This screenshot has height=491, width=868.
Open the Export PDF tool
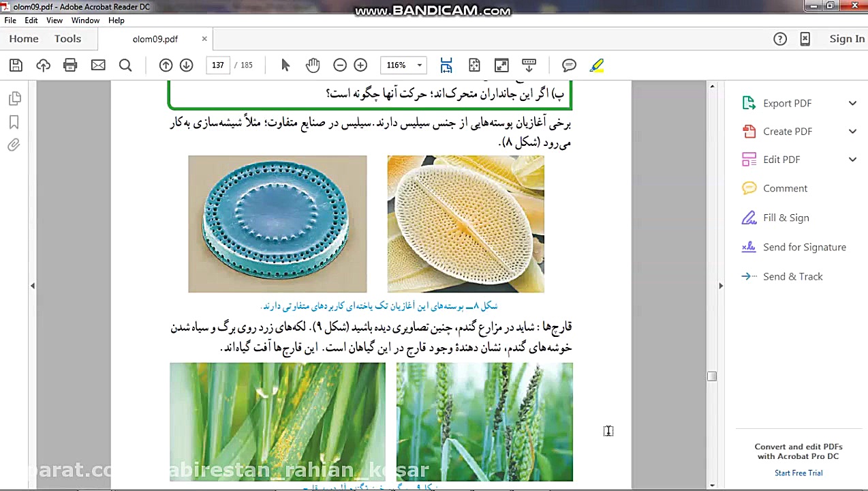[x=787, y=103]
